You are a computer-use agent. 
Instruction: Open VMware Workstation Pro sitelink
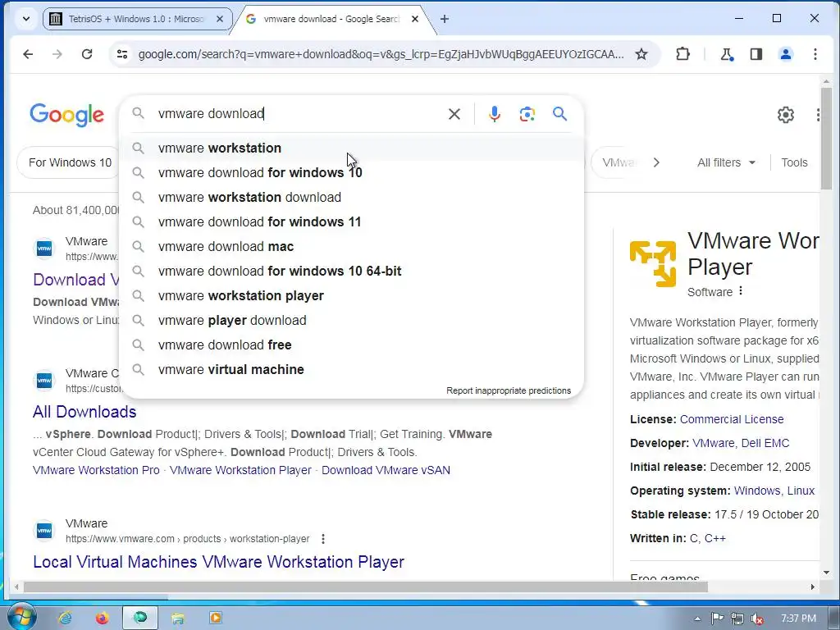96,470
